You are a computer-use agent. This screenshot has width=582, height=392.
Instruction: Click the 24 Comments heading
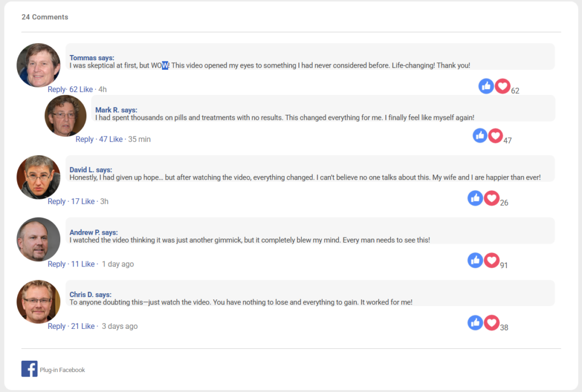pos(45,17)
